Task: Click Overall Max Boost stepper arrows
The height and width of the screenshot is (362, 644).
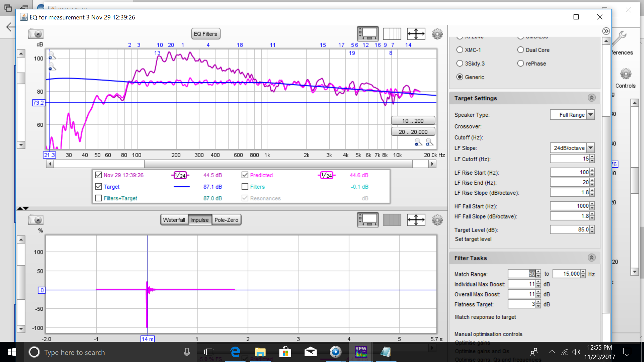Action: [538, 294]
